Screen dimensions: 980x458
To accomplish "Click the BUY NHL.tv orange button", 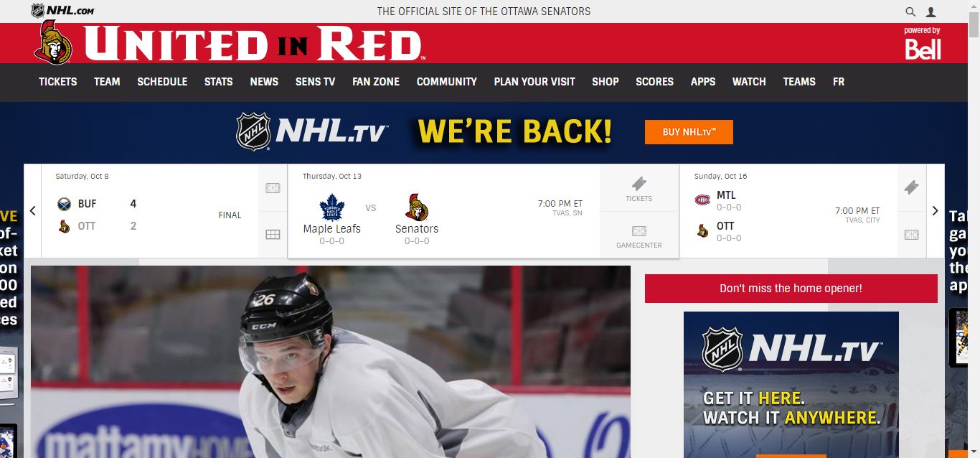I will point(689,132).
